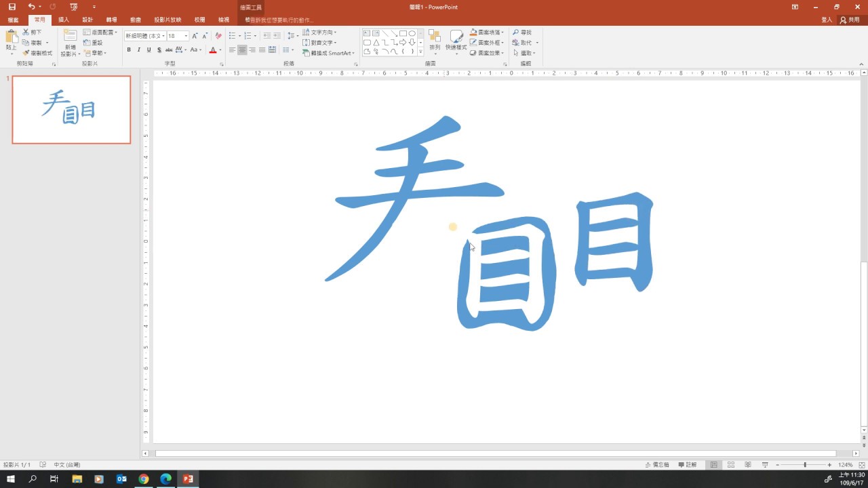
Task: Open Align Text (對齊文字) dropdown
Action: click(319, 43)
